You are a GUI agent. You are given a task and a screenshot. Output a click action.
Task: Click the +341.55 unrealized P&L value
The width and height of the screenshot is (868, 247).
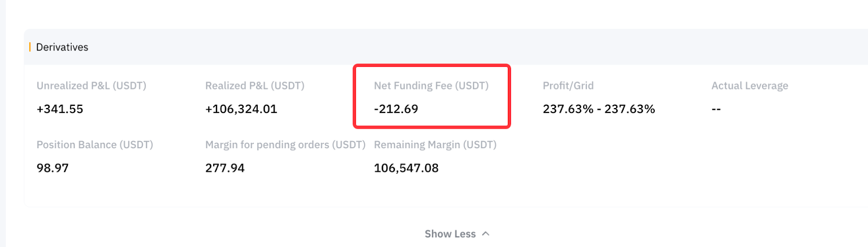(x=60, y=109)
